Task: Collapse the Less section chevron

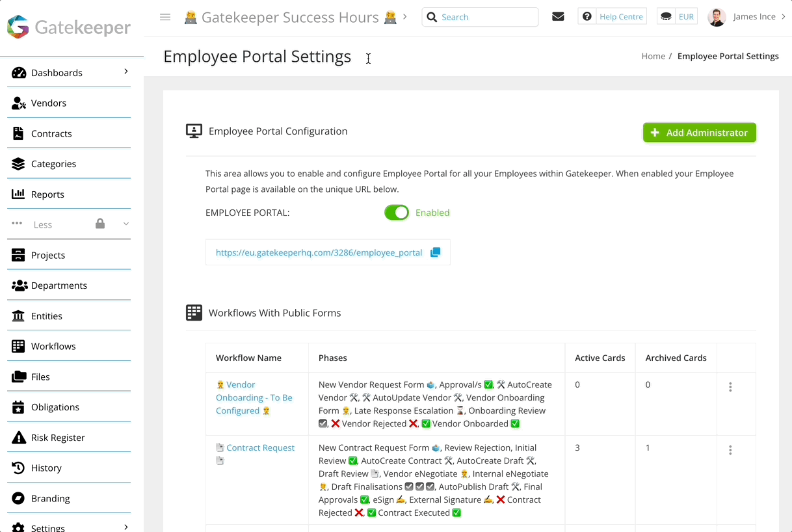Action: click(126, 224)
